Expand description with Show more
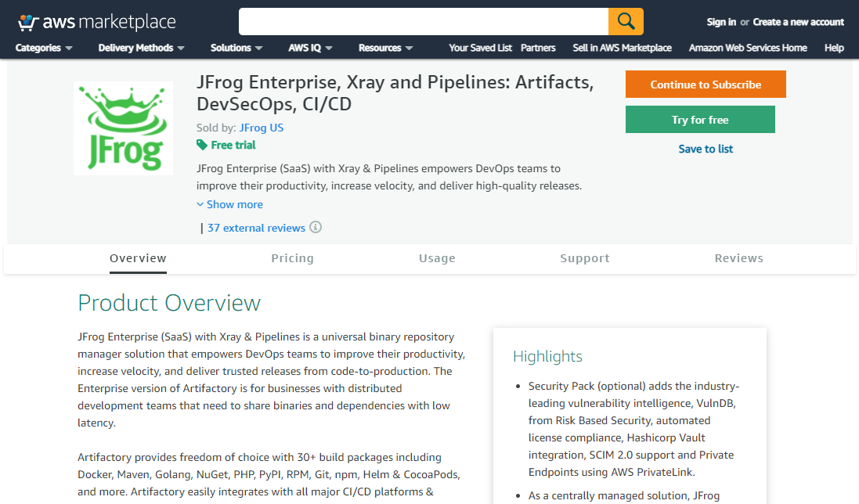 tap(230, 204)
